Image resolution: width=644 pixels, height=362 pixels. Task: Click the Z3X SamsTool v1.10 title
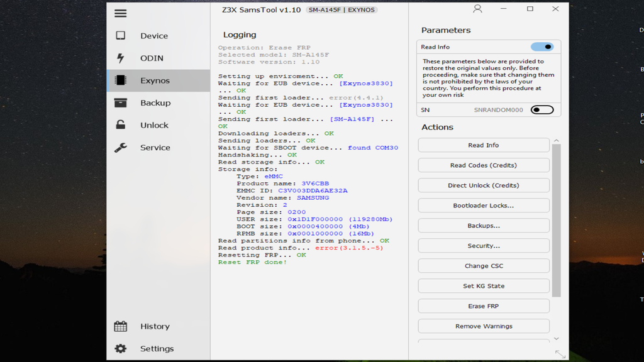click(261, 10)
